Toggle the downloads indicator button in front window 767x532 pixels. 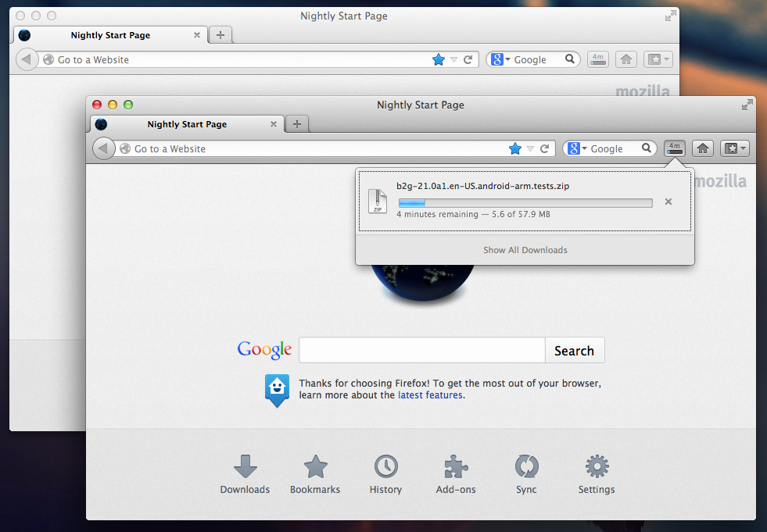click(x=675, y=148)
